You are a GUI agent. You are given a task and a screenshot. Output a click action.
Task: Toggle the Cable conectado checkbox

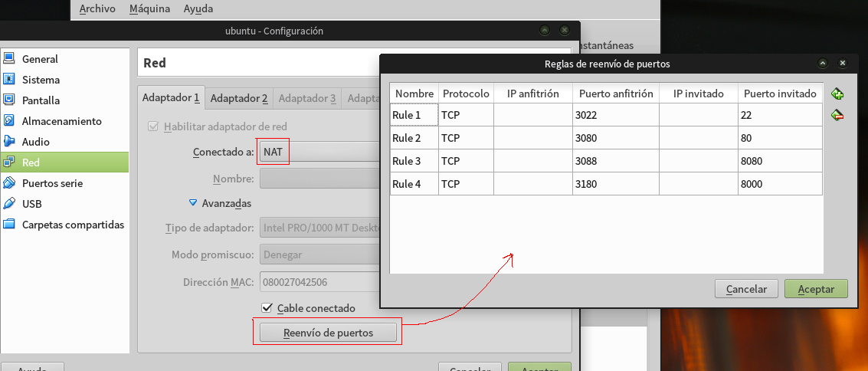tap(267, 308)
